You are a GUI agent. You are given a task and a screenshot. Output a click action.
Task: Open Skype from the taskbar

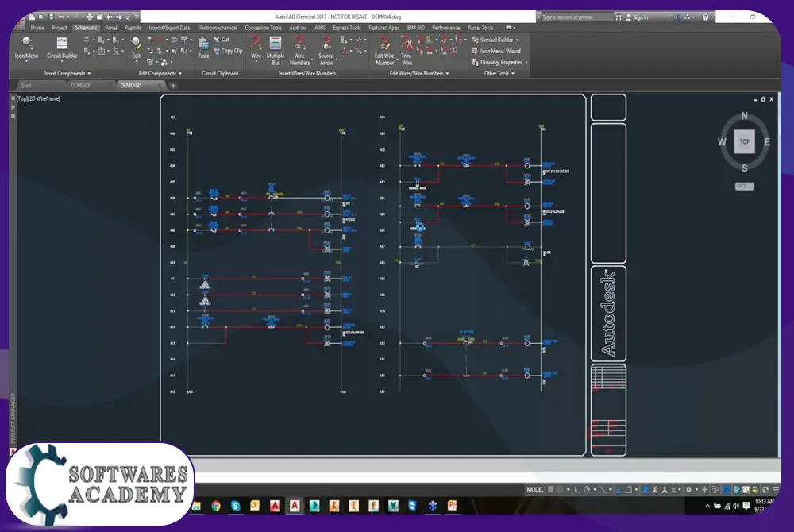236,506
